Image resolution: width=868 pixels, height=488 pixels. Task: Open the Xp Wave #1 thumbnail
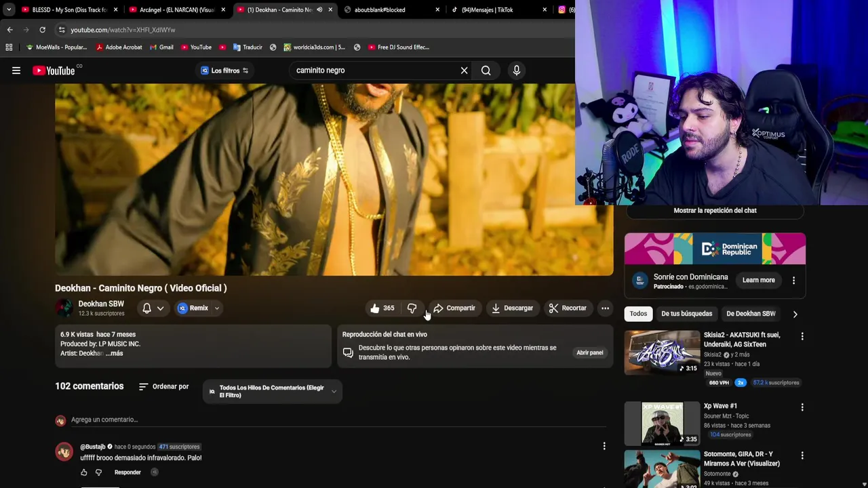662,423
